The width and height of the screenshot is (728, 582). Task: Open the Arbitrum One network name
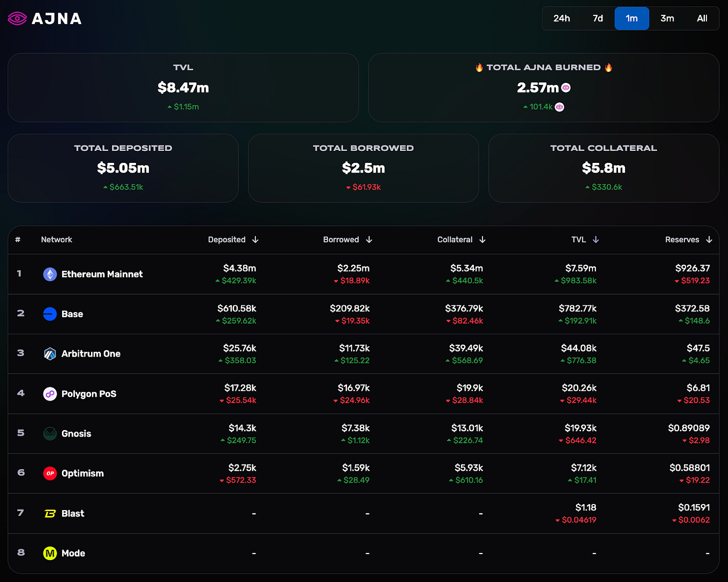click(91, 354)
